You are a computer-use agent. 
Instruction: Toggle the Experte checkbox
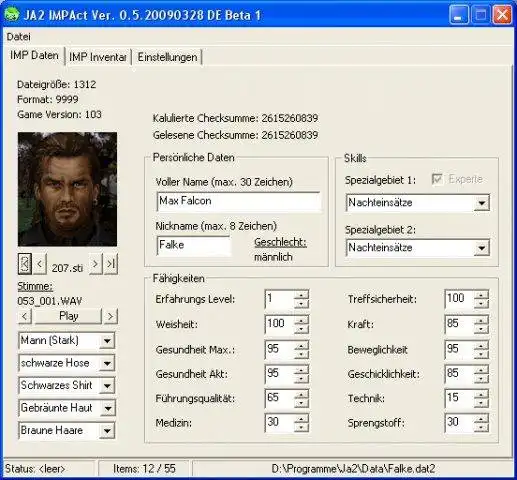pos(437,179)
